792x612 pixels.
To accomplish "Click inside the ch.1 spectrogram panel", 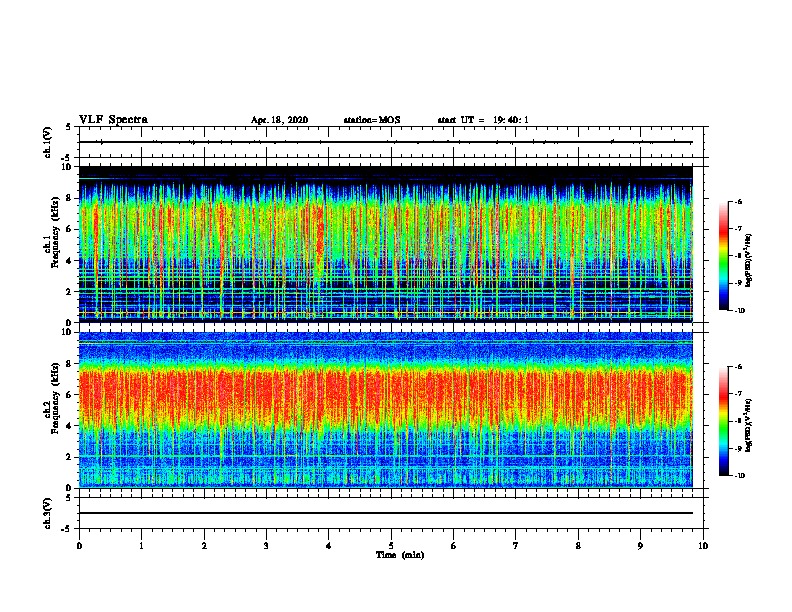I will 386,244.
